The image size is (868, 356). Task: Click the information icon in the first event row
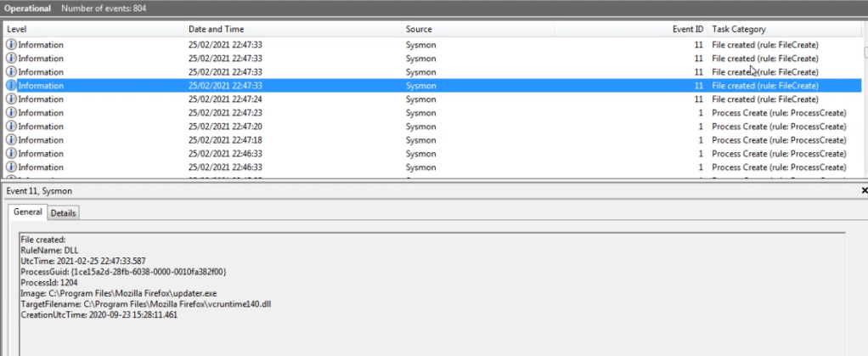[12, 45]
